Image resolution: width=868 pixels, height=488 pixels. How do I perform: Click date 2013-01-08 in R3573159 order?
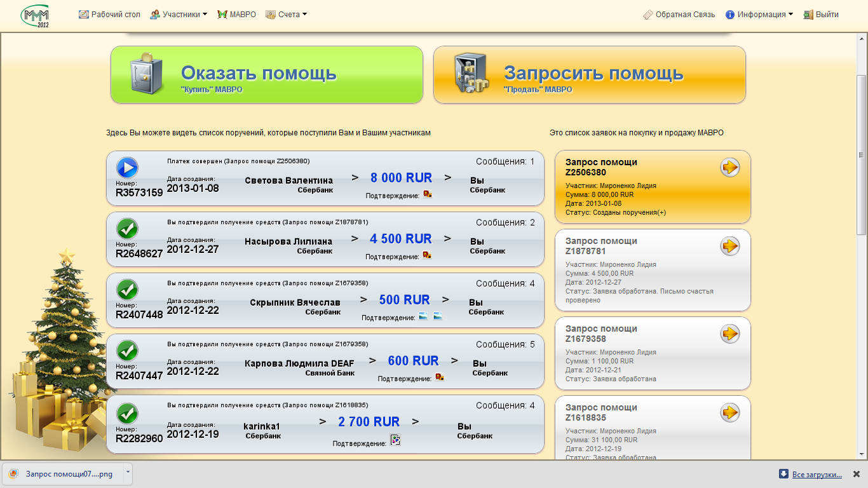[x=193, y=188]
